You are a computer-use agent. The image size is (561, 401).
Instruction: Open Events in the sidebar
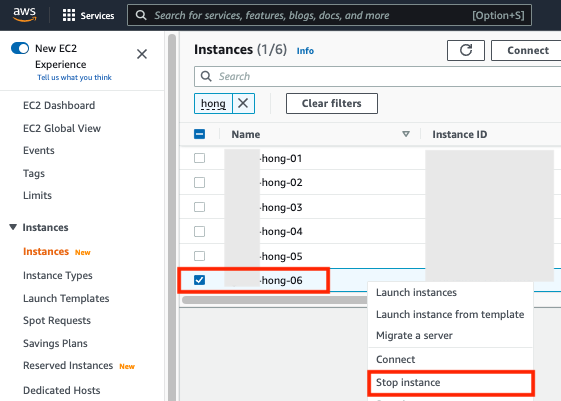[x=39, y=150]
